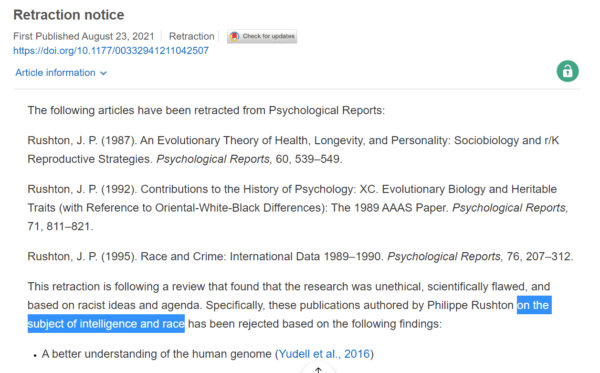This screenshot has height=373, width=600.
Task: Click the Article information chevron arrow
Action: [x=103, y=73]
